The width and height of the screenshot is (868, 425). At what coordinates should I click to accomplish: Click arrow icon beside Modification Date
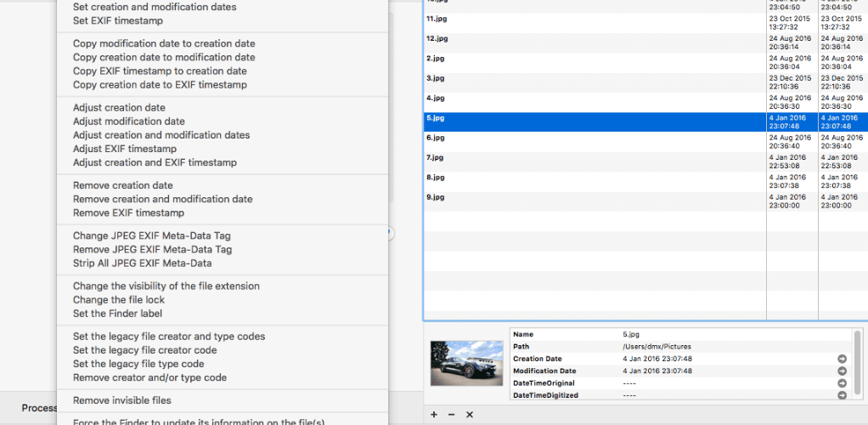(842, 371)
